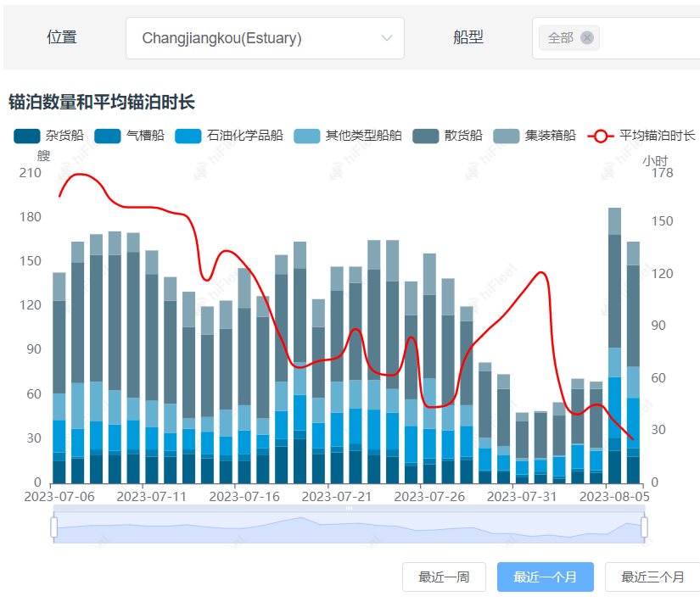Click the 2023-07-31 stacked bar
The image size is (700, 602).
523,448
